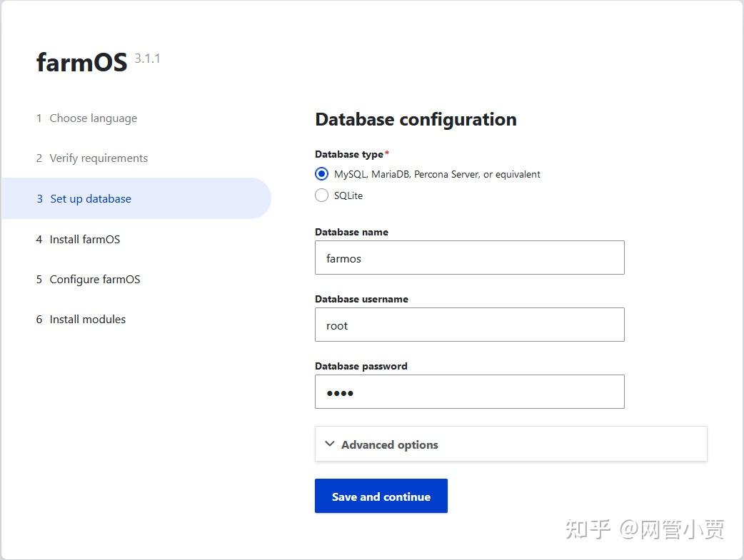Click the SQLite option label text
This screenshot has width=744, height=560.
348,196
